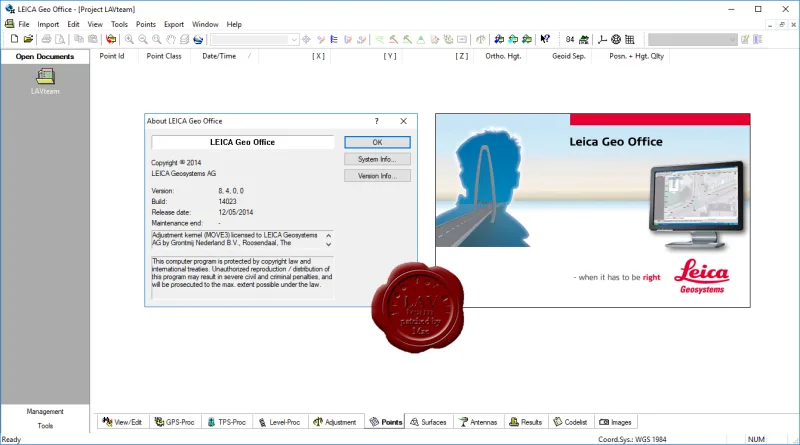Expand the empty toolbar combo box
The image size is (800, 445).
point(294,39)
